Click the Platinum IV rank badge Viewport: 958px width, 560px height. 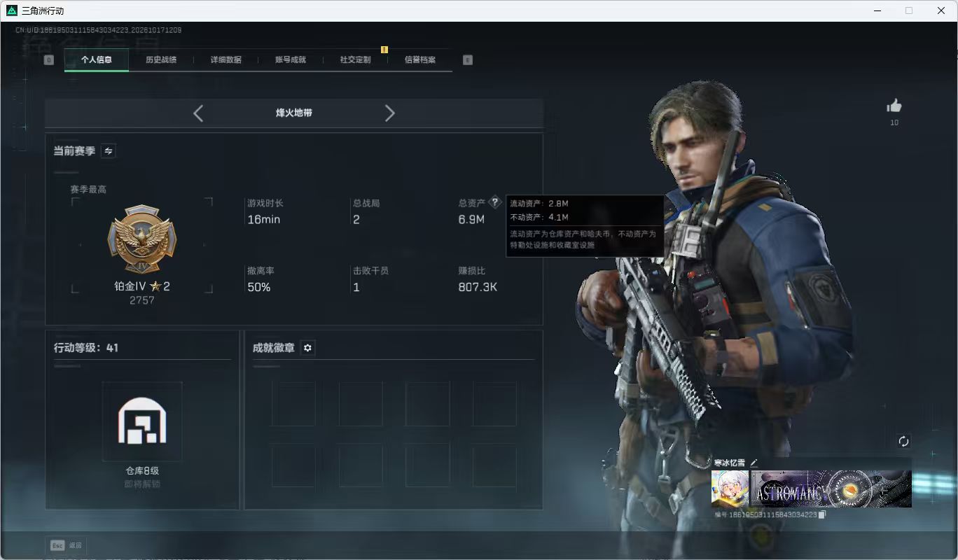142,239
